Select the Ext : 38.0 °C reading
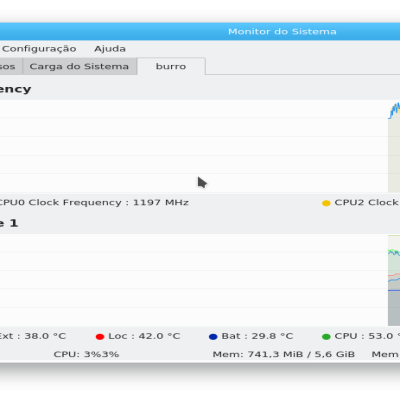The height and width of the screenshot is (400, 400). 33,336
